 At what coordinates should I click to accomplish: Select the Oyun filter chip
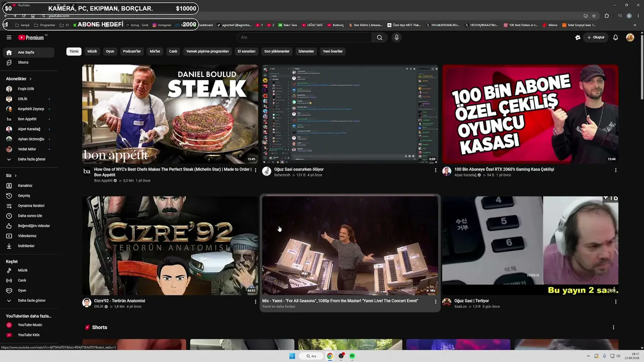tap(110, 51)
